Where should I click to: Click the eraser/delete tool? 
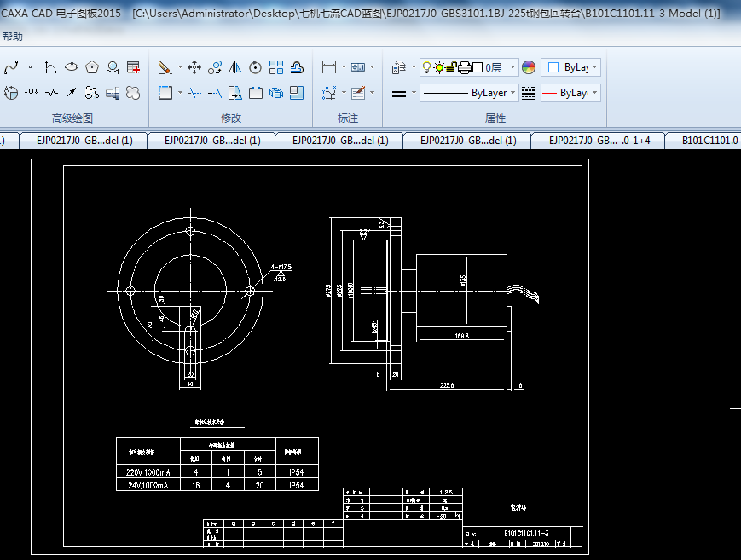tap(165, 67)
